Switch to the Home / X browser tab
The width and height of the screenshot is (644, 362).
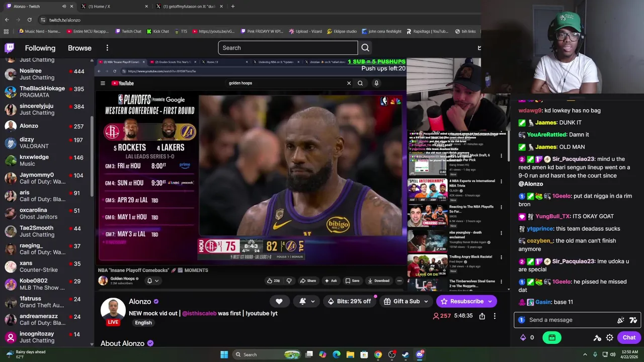pos(116,6)
